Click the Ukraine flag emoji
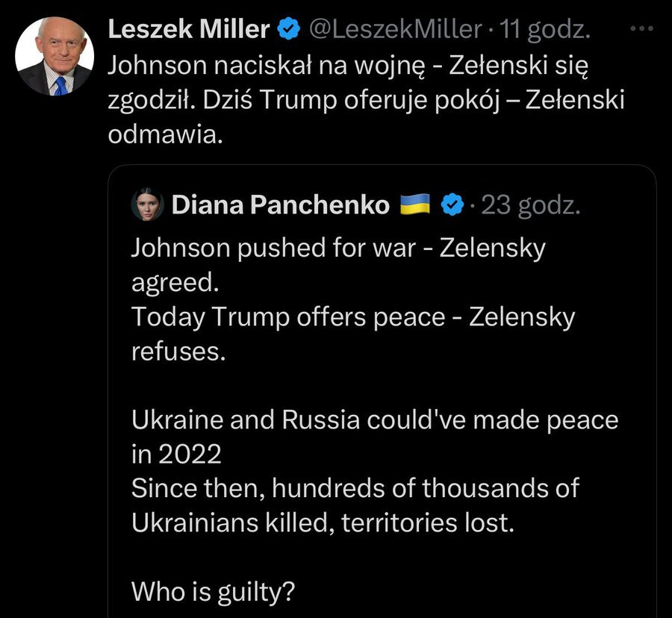The image size is (672, 618). coord(415,205)
